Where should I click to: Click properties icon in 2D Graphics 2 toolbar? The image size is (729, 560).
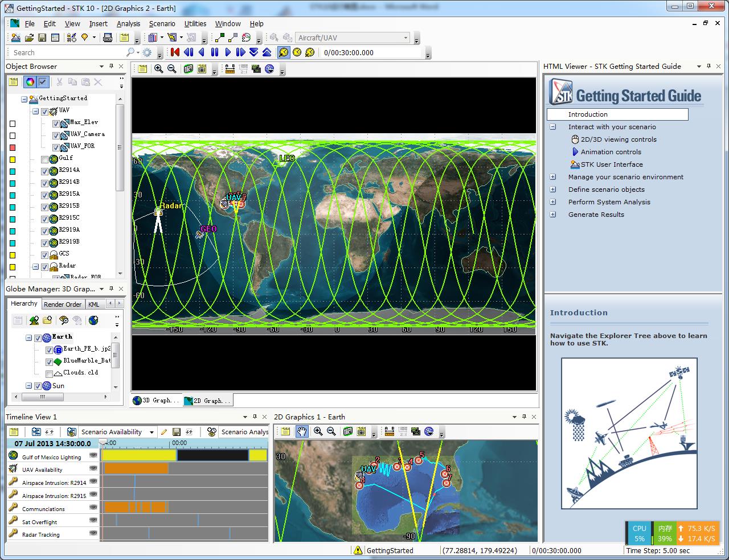(142, 69)
